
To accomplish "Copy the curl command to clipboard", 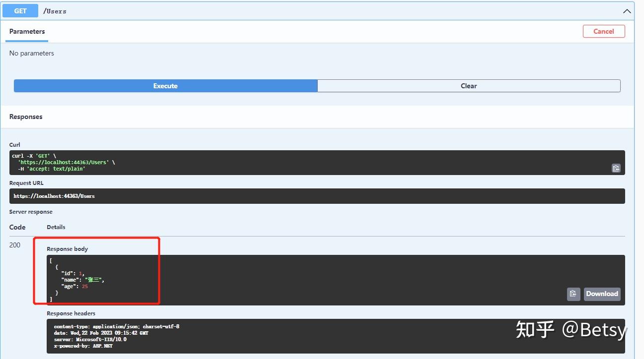I will pos(616,168).
